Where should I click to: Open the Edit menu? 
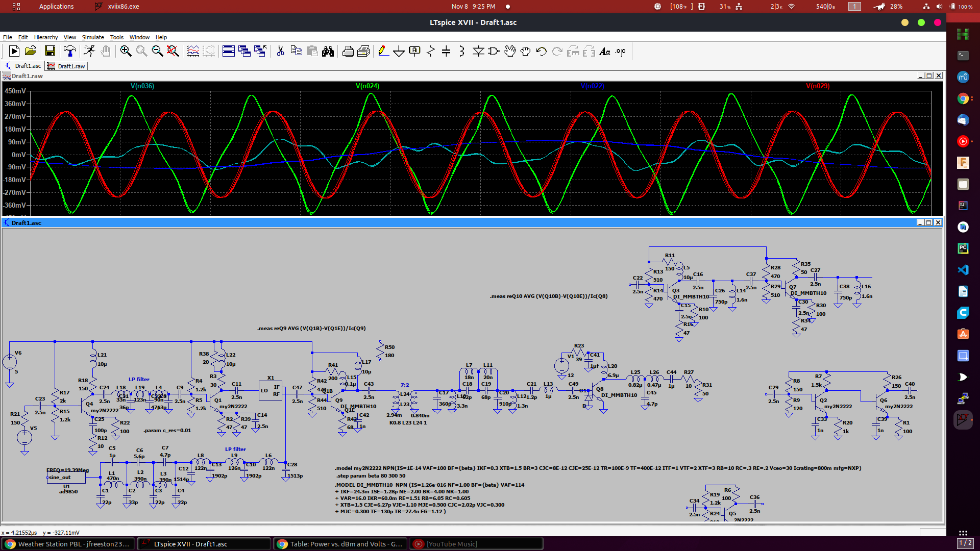[23, 37]
